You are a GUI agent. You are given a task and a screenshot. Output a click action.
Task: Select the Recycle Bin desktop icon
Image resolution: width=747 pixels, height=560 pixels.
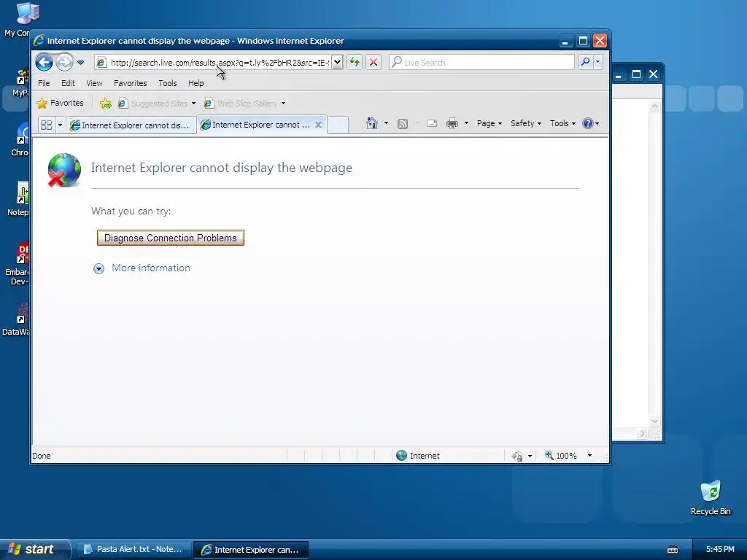click(x=711, y=497)
